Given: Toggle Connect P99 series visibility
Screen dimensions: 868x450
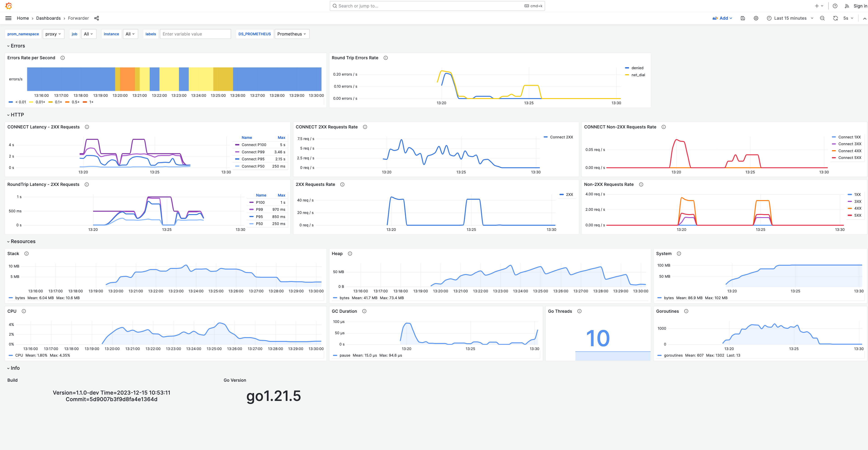Looking at the screenshot, I should pyautogui.click(x=253, y=152).
